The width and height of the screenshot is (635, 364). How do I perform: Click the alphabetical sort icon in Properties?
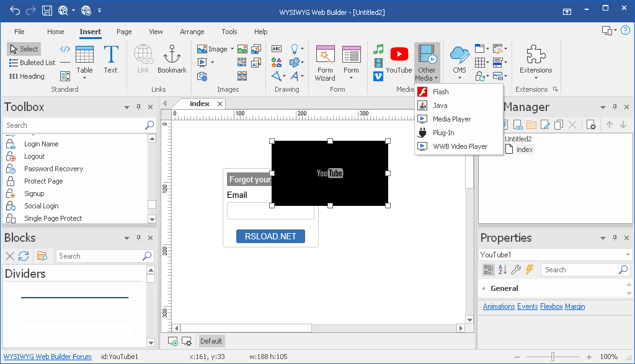click(x=502, y=270)
